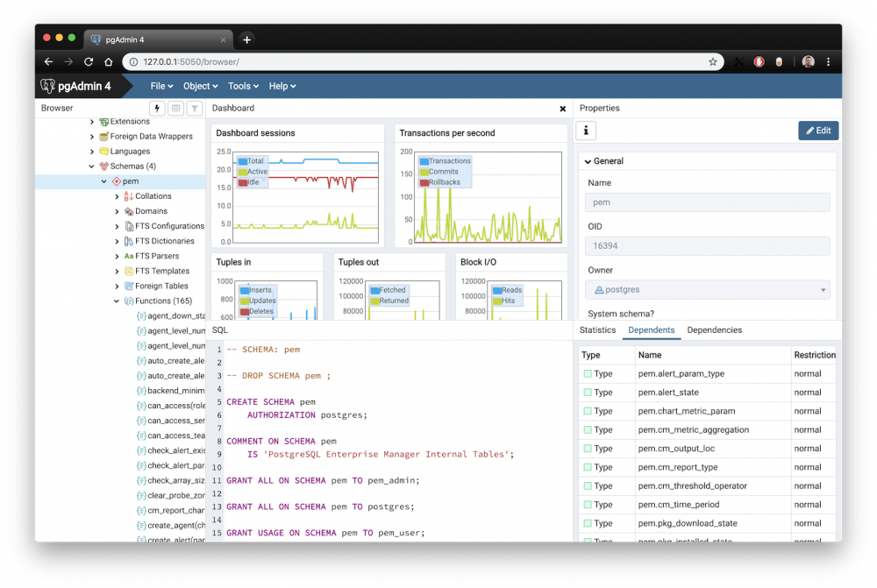Click the Name field showing pem
The image size is (877, 588).
(x=707, y=203)
